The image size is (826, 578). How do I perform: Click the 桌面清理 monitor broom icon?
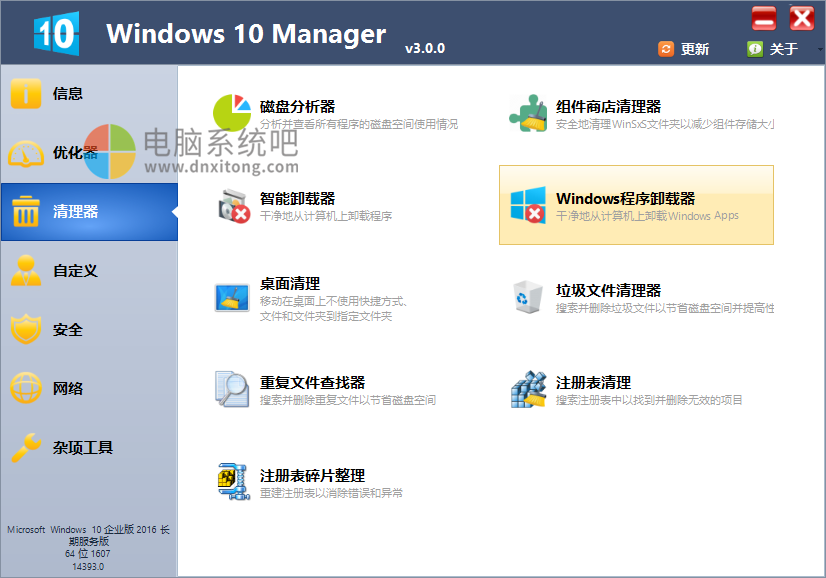[232, 298]
